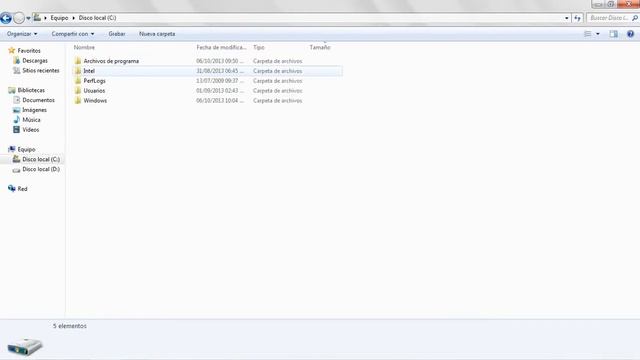The height and width of the screenshot is (360, 640).
Task: Toggle the preview pane
Action: (613, 34)
